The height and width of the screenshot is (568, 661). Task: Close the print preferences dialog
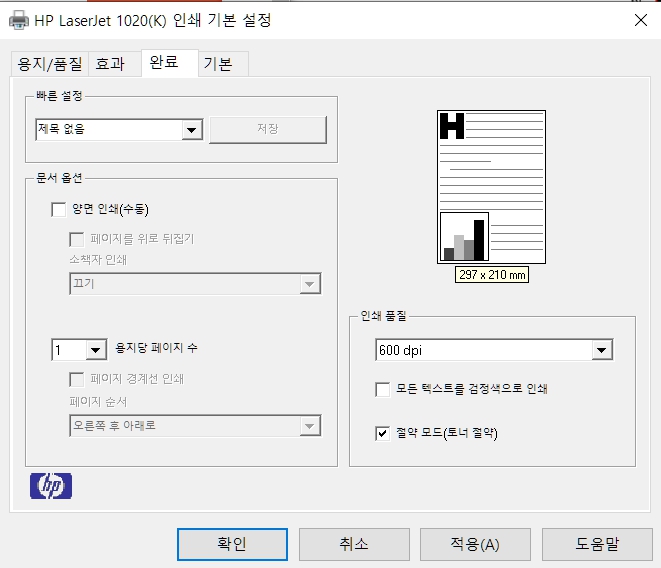(x=641, y=20)
